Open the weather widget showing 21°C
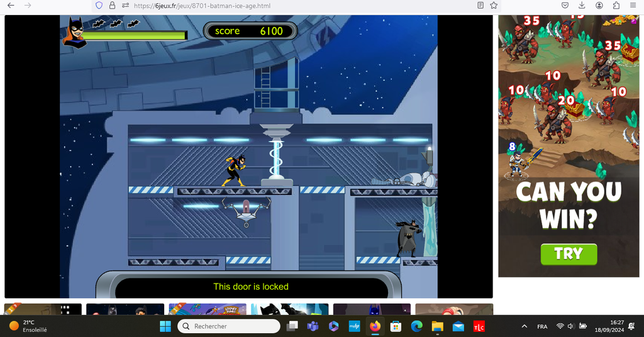This screenshot has height=337, width=644. (x=29, y=326)
